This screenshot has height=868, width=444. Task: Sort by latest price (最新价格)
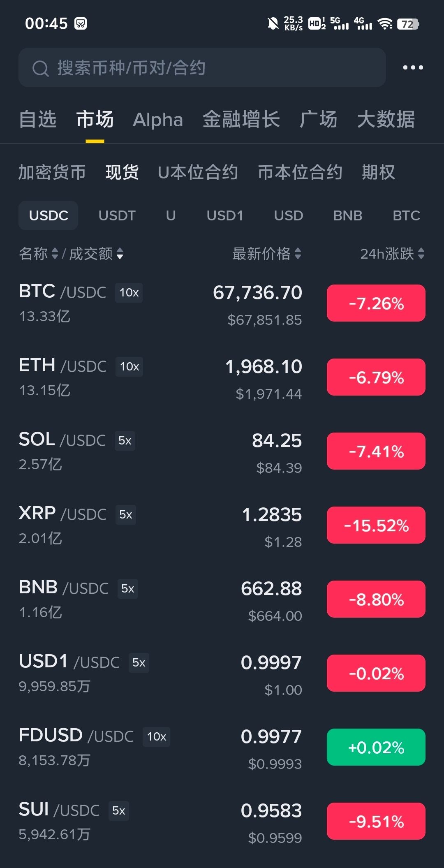pyautogui.click(x=266, y=254)
